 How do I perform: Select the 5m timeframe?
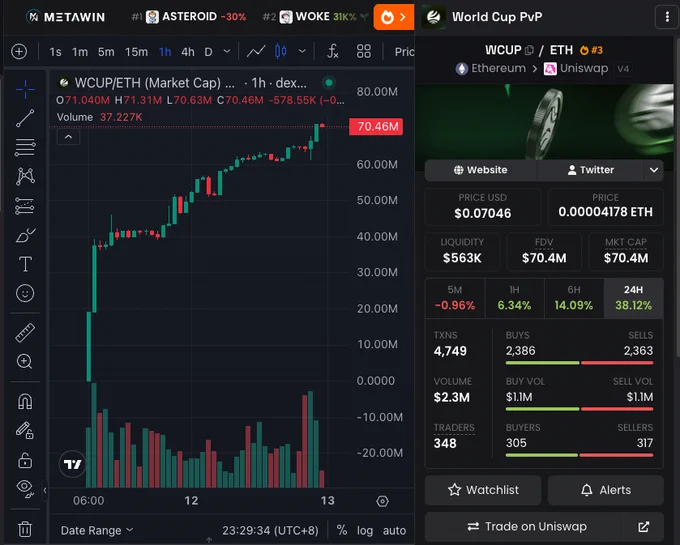(x=106, y=52)
